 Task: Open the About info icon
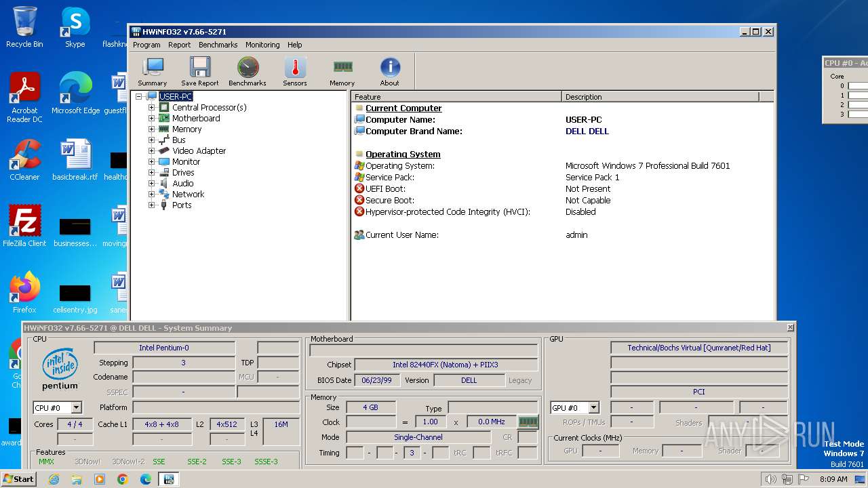[x=390, y=71]
